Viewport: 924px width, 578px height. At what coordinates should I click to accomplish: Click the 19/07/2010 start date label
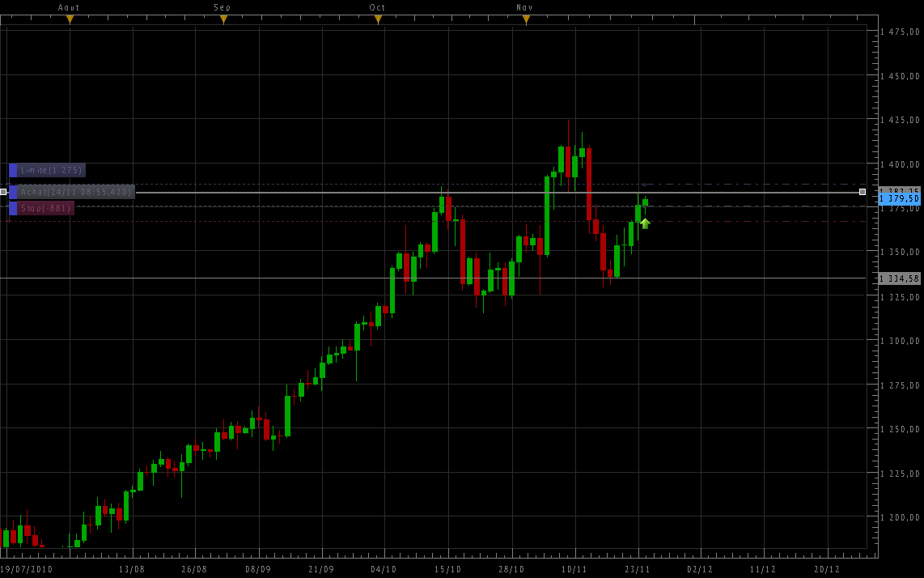click(27, 569)
